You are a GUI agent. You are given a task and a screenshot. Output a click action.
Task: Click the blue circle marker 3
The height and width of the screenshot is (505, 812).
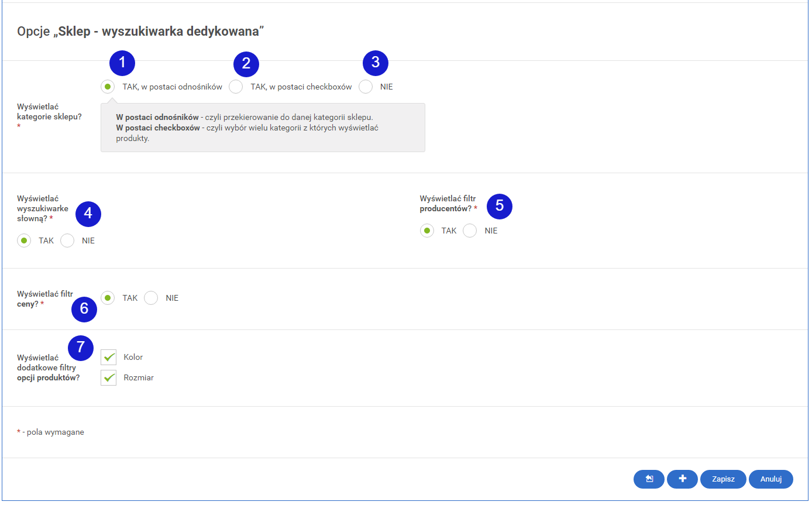click(376, 63)
